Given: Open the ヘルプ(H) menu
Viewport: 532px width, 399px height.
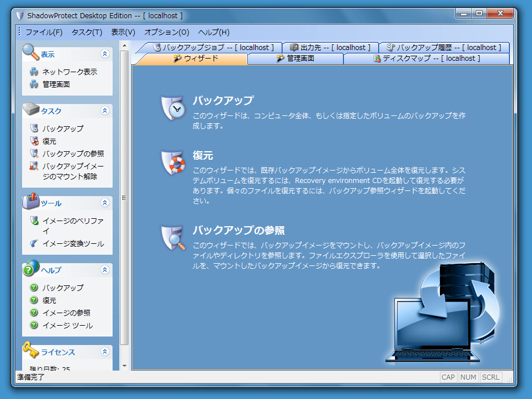Looking at the screenshot, I should pyautogui.click(x=214, y=32).
